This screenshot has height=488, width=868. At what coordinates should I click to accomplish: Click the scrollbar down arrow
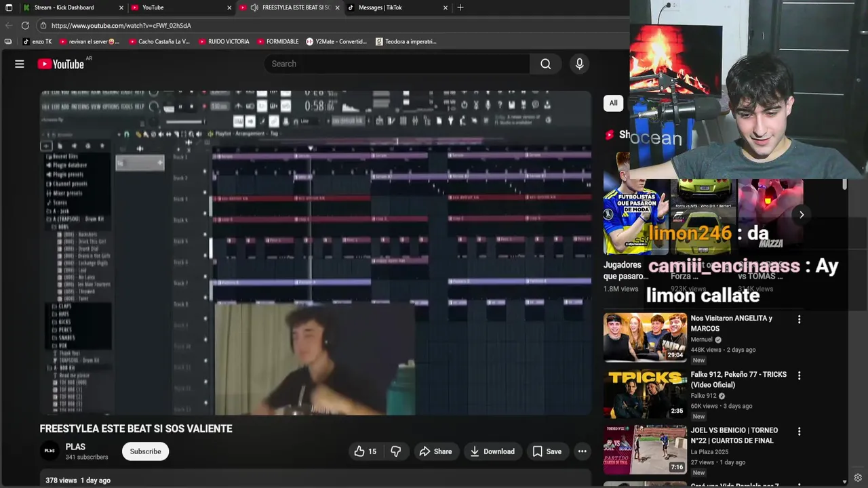(844, 481)
